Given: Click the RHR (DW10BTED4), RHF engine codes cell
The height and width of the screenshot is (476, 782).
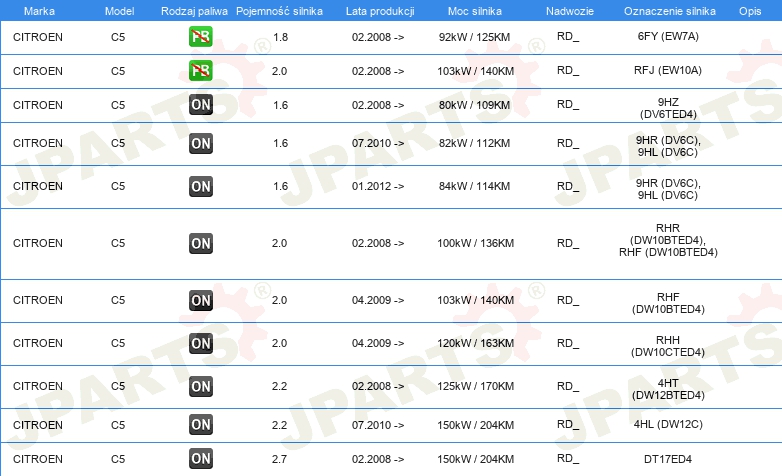Looking at the screenshot, I should point(668,240).
